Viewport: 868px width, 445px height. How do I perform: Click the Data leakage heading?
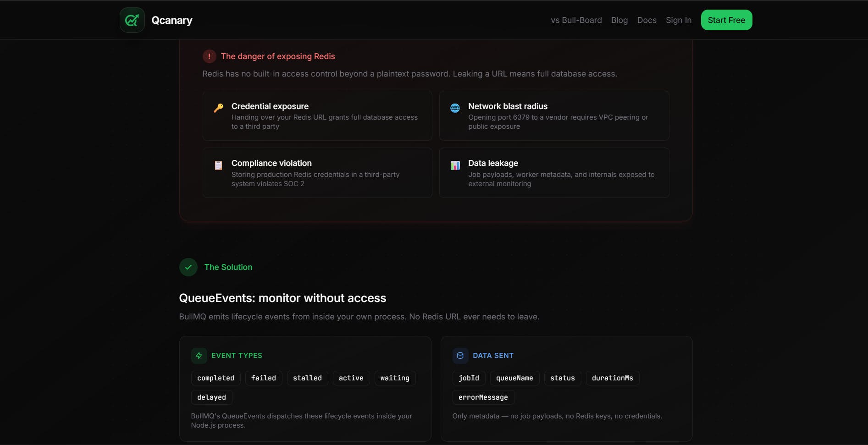click(493, 163)
